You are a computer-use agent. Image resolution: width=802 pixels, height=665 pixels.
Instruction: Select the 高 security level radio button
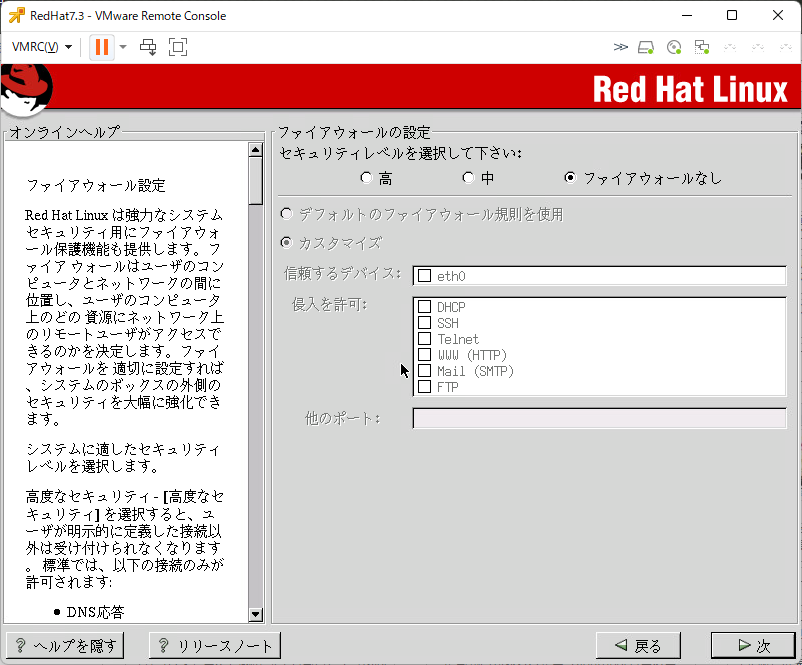[366, 178]
